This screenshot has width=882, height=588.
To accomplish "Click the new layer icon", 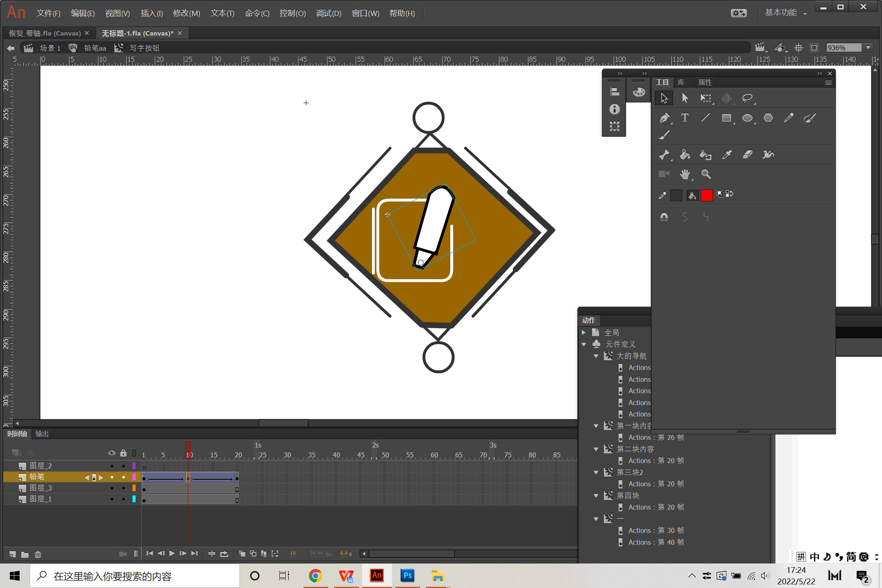I will [x=13, y=554].
